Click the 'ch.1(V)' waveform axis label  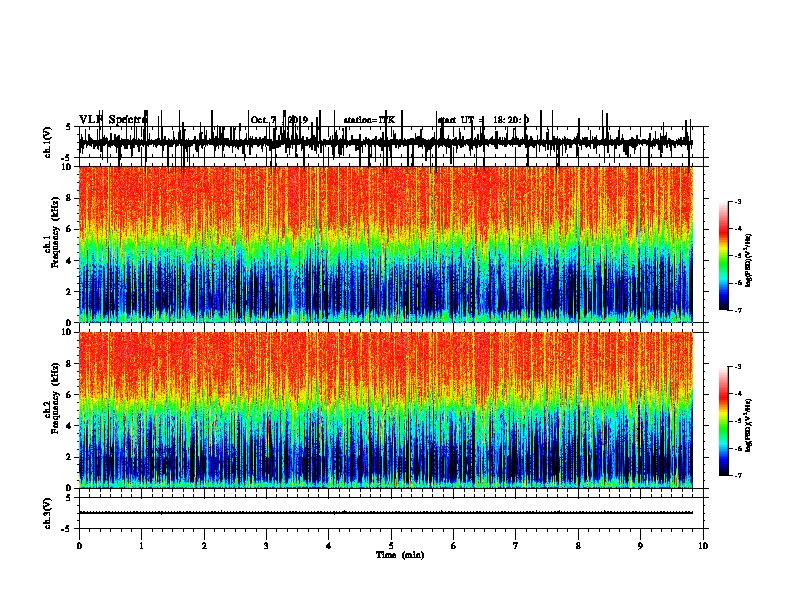48,142
